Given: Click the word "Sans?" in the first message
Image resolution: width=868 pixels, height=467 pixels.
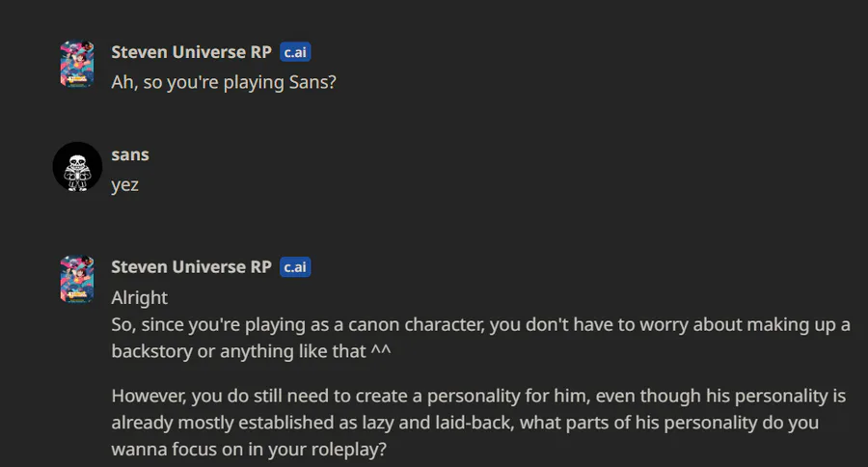Looking at the screenshot, I should click(x=312, y=83).
